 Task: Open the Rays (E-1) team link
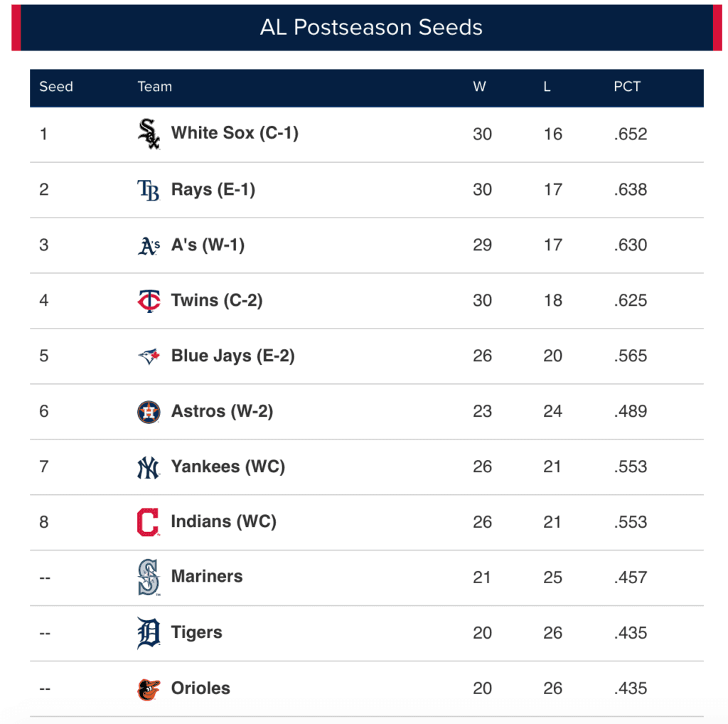213,189
